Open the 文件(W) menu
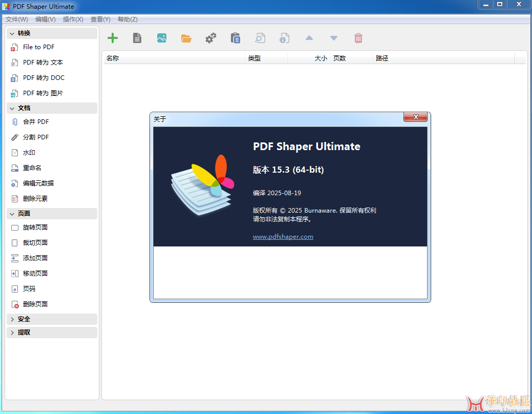 click(17, 19)
